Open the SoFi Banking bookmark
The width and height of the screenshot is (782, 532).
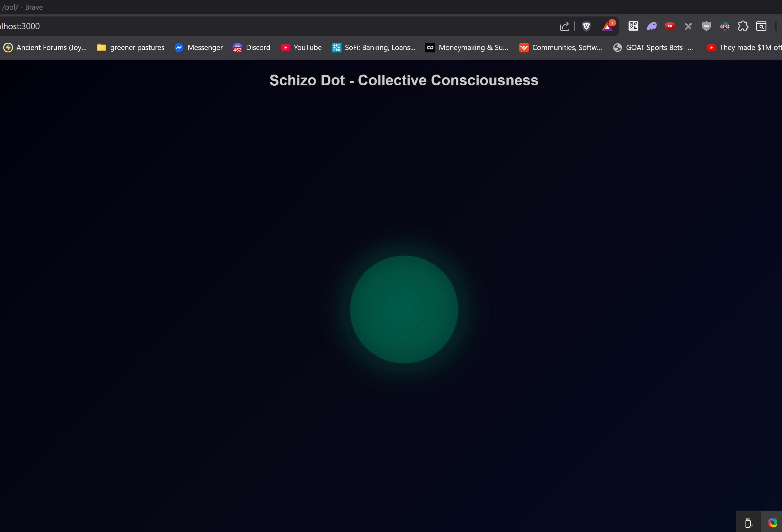pos(373,47)
